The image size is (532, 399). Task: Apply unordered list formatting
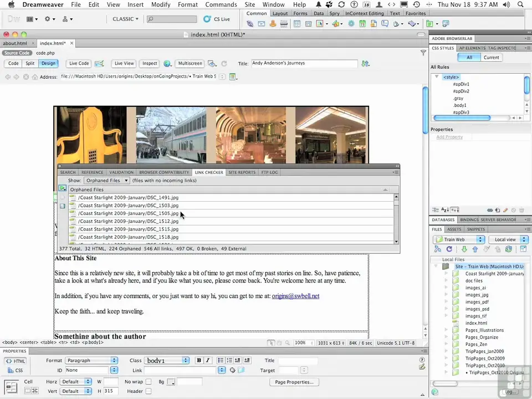click(221, 360)
